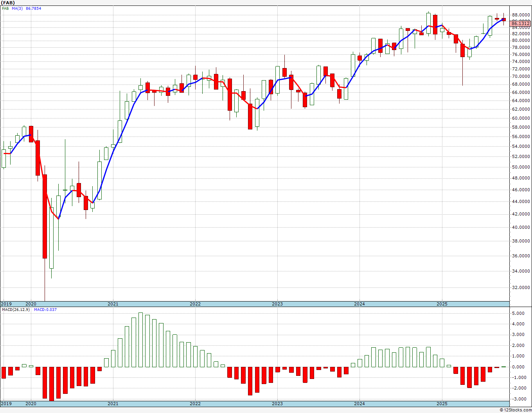Select 2024 on the MACD panel time axis
532x413 pixels.
359,404
